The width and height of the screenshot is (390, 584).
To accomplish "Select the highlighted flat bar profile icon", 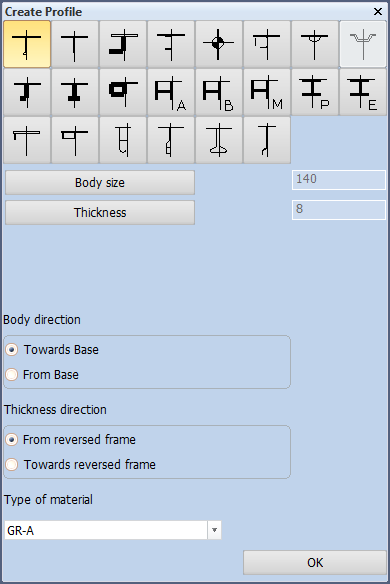I will tap(27, 44).
